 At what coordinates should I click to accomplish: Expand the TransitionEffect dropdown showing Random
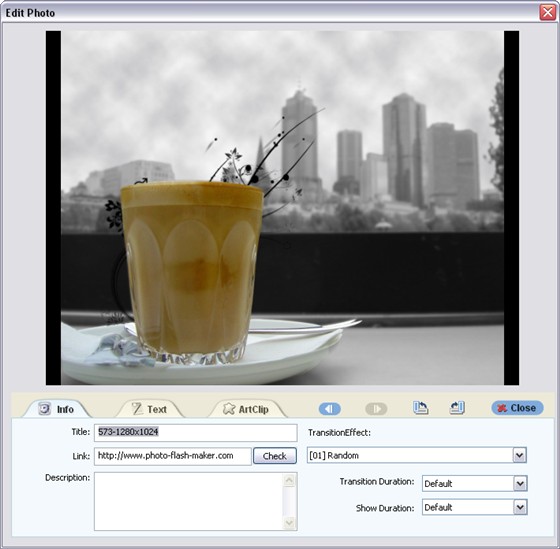pyautogui.click(x=417, y=455)
